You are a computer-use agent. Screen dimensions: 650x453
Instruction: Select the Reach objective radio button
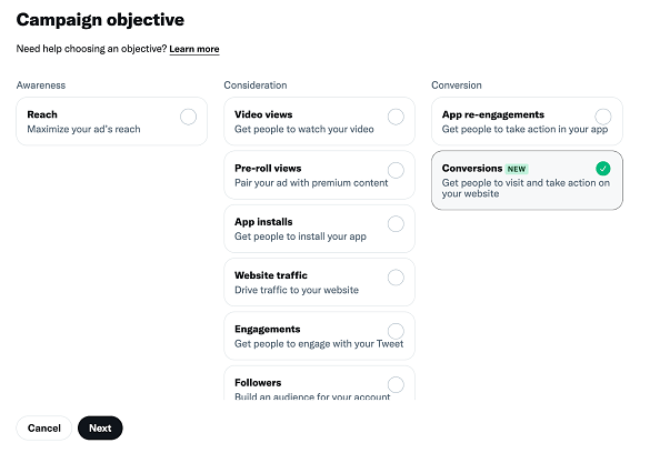point(188,116)
